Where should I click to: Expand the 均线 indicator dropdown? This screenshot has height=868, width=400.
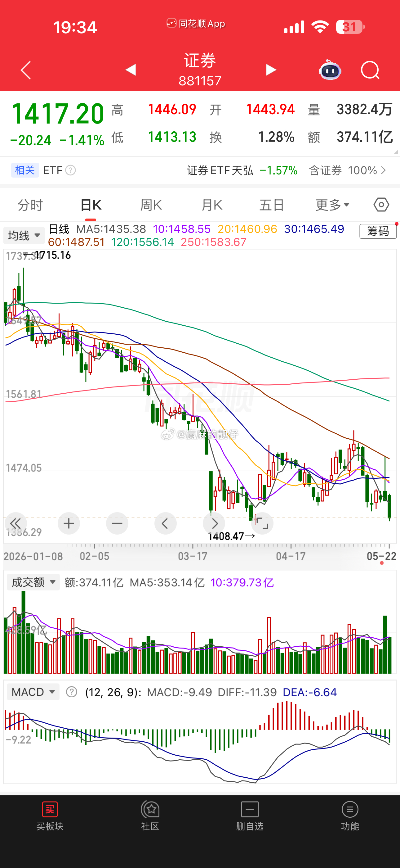pos(24,235)
